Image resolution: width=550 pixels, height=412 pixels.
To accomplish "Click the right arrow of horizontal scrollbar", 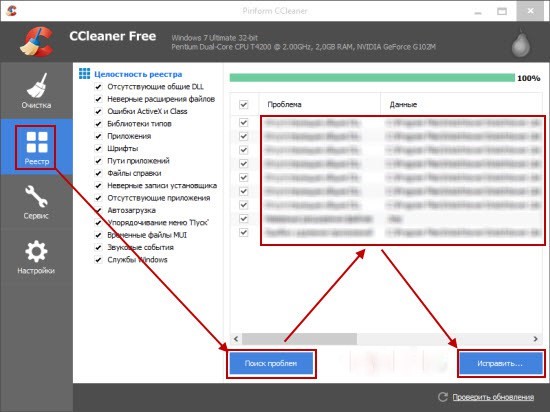I will tap(535, 339).
